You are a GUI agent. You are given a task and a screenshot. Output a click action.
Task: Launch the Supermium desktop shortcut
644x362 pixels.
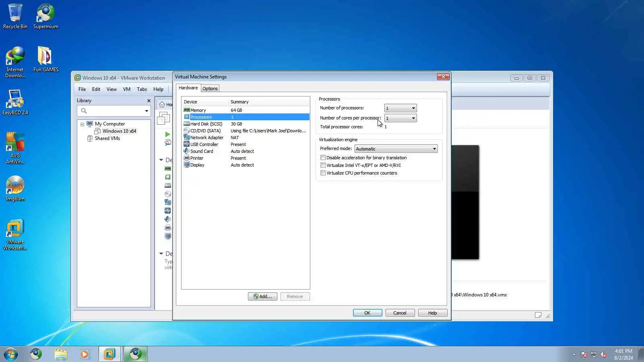point(46,16)
